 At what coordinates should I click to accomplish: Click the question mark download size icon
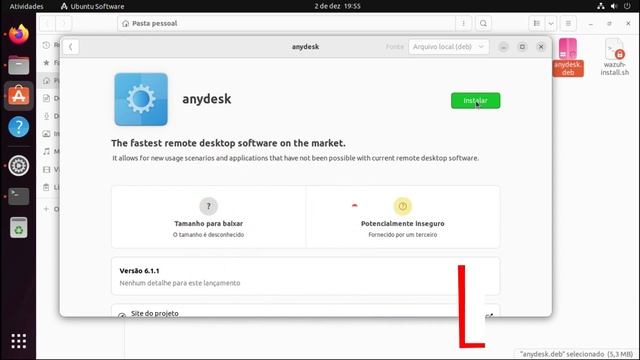208,206
